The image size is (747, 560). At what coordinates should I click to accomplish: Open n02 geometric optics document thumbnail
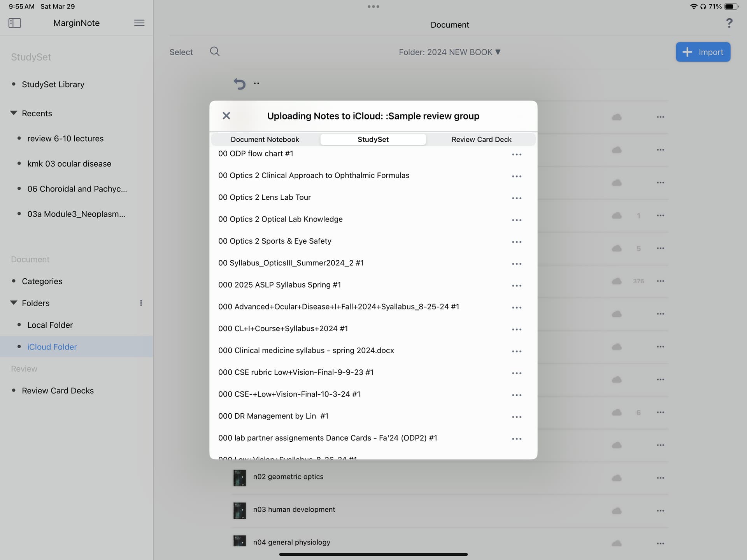point(240,478)
